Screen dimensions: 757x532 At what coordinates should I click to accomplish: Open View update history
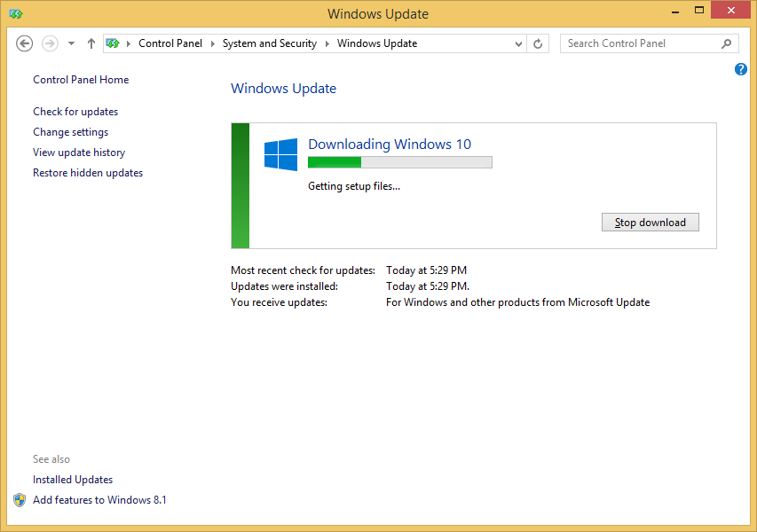[x=79, y=153]
